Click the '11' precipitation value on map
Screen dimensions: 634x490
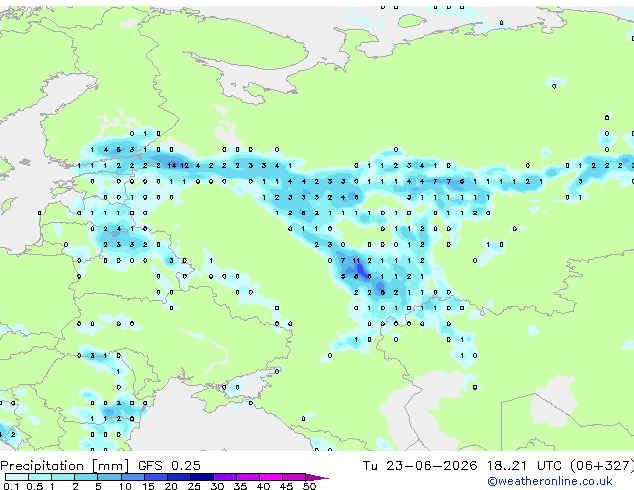[x=356, y=261]
